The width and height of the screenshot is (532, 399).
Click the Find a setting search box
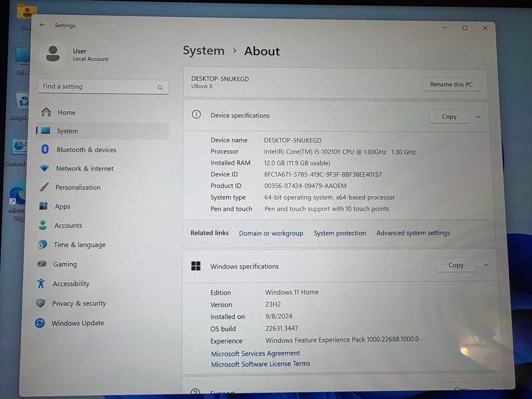coord(103,87)
